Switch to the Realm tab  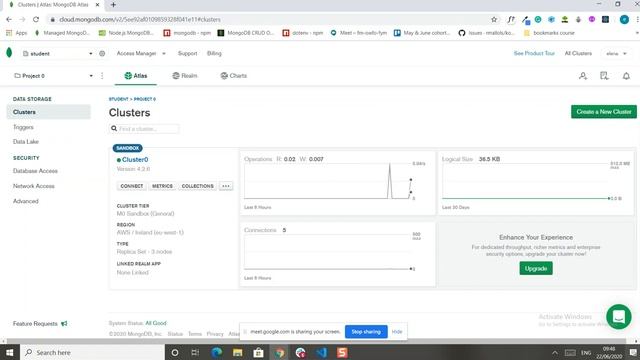(185, 76)
